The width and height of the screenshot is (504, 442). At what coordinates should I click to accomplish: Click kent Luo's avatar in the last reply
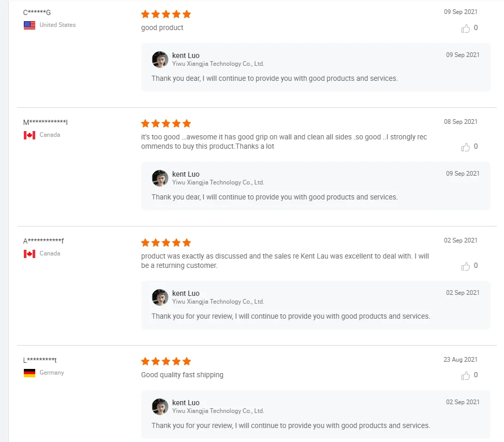(x=160, y=407)
